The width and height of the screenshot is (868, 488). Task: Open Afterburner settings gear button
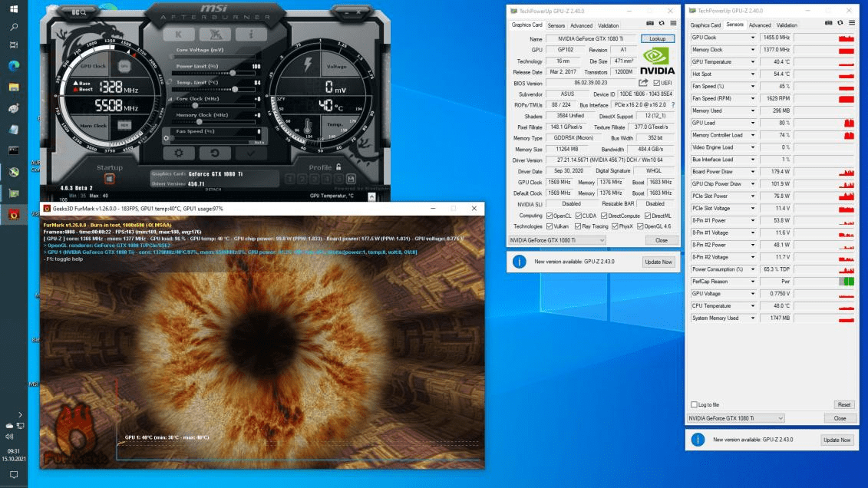click(x=178, y=153)
